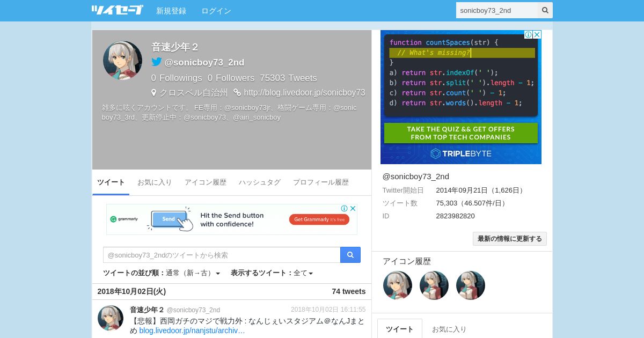Close the Triplebyte ad with X icon

(x=537, y=34)
